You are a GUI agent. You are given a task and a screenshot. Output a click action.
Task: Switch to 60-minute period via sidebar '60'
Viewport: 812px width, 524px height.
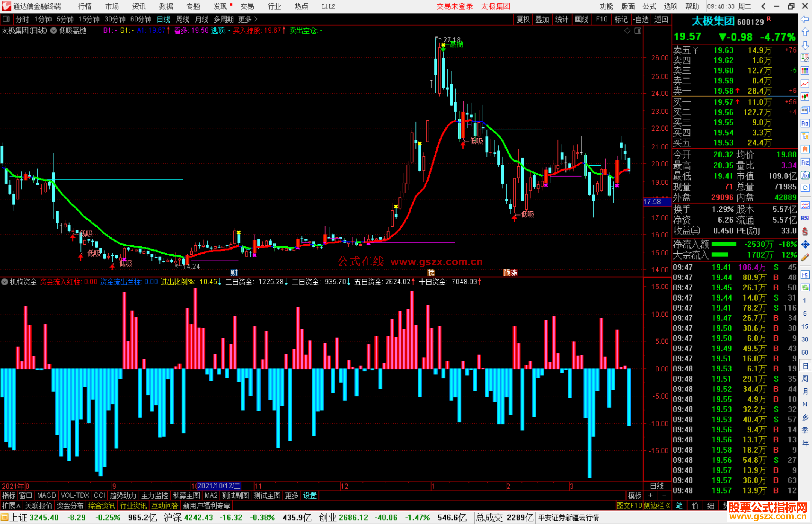(x=805, y=352)
